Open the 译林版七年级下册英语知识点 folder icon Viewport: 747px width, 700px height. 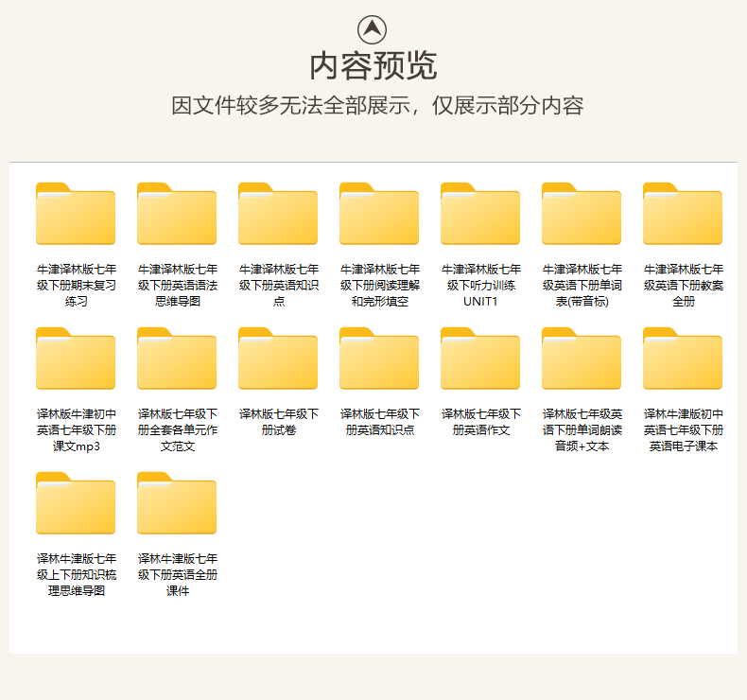click(x=379, y=359)
